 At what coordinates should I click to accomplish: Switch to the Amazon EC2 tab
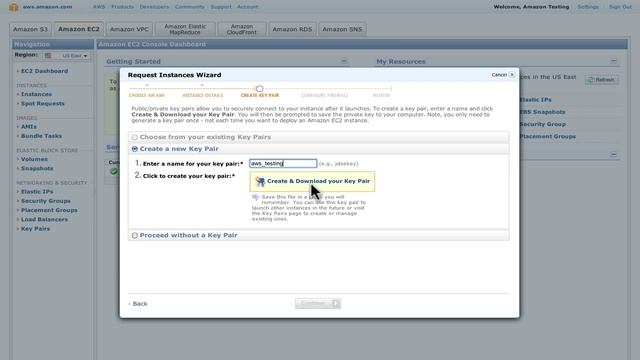click(x=79, y=29)
